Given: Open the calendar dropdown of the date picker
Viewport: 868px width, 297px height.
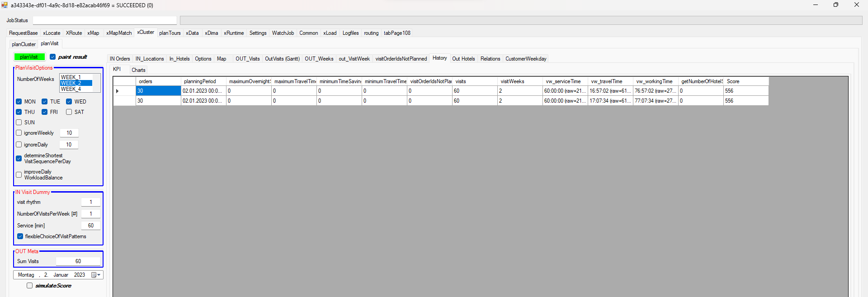Looking at the screenshot, I should pyautogui.click(x=96, y=275).
